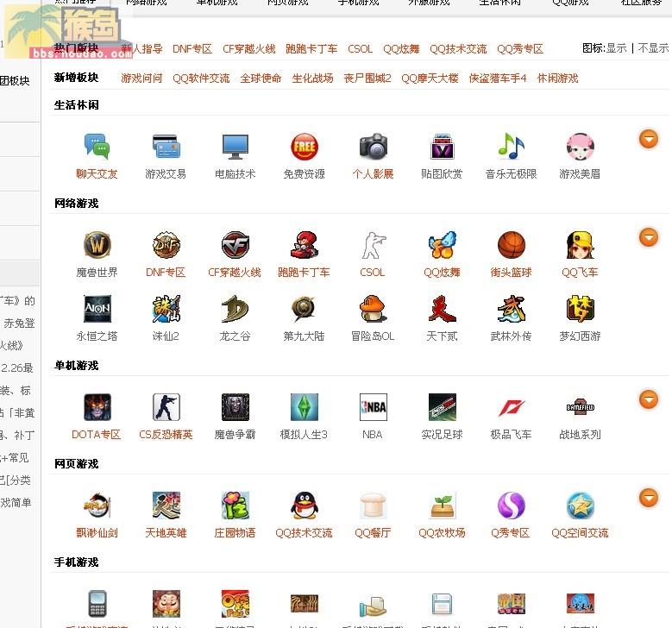Open CF穿越火线 link in hot boards row
Screen dimensions: 672x628
(x=249, y=49)
